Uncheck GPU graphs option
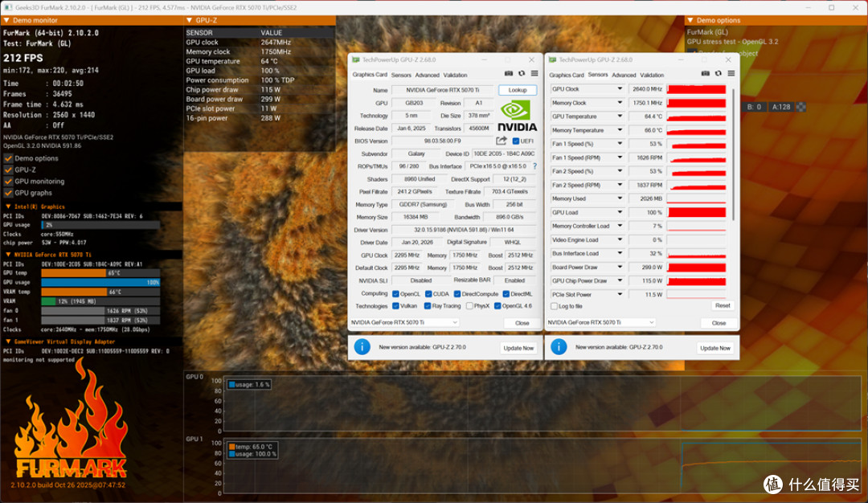 pos(8,193)
